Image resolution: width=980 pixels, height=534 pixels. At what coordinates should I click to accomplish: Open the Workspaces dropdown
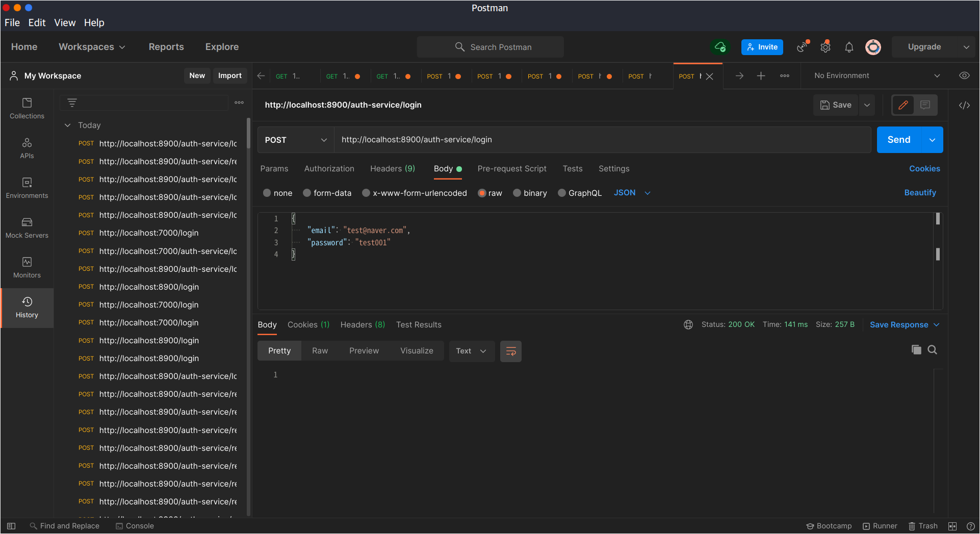(92, 47)
